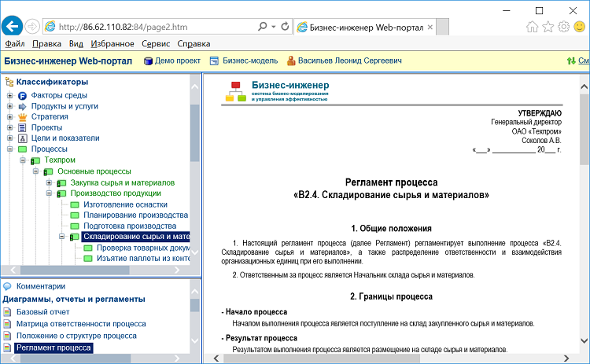Click the smiley feedback icon

tap(580, 27)
